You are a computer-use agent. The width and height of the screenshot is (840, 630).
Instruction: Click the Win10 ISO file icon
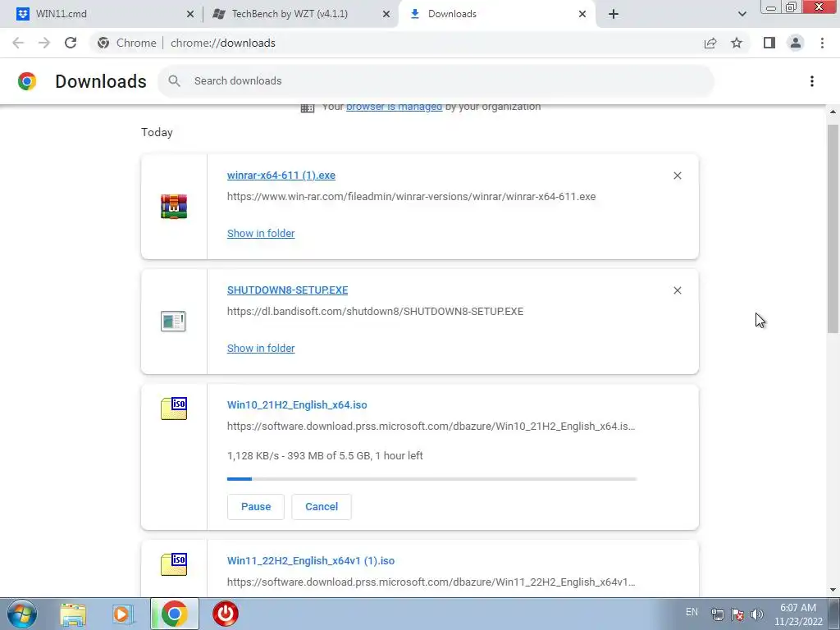click(174, 409)
